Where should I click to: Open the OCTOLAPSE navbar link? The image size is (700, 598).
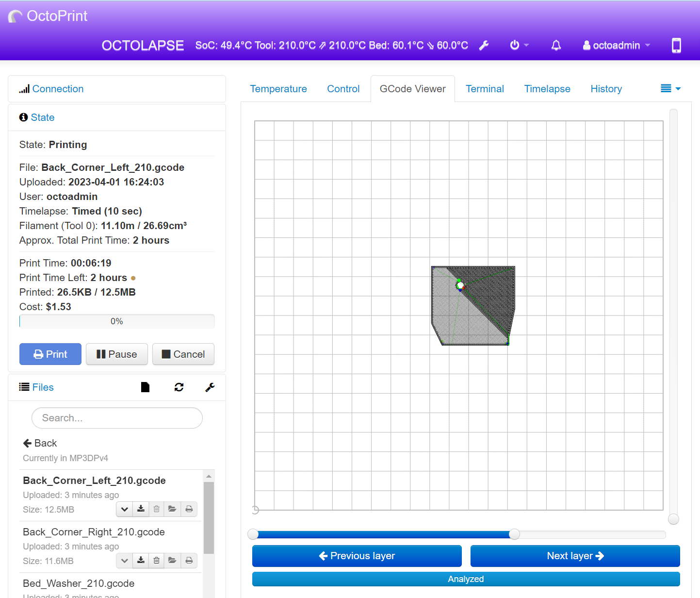[143, 46]
